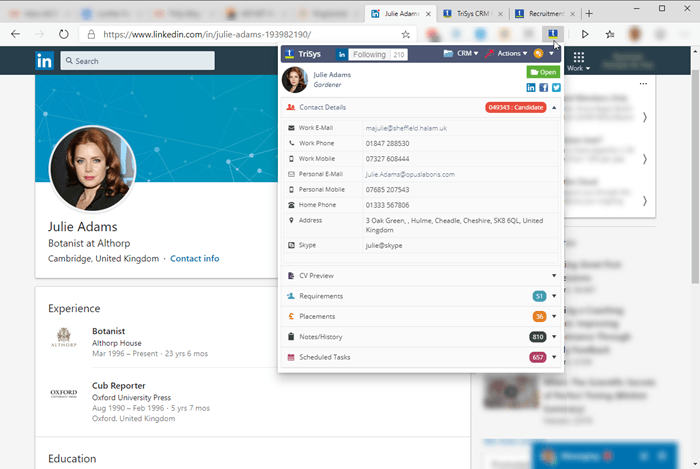Click the browser play button icon in toolbar
The height and width of the screenshot is (469, 700).
(585, 34)
